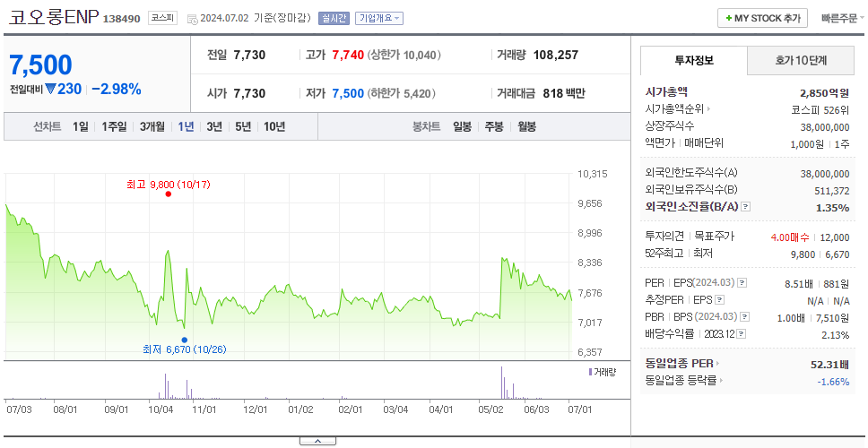The image size is (868, 448).
Task: Expand the 기업개요 dropdown
Action: [x=379, y=18]
